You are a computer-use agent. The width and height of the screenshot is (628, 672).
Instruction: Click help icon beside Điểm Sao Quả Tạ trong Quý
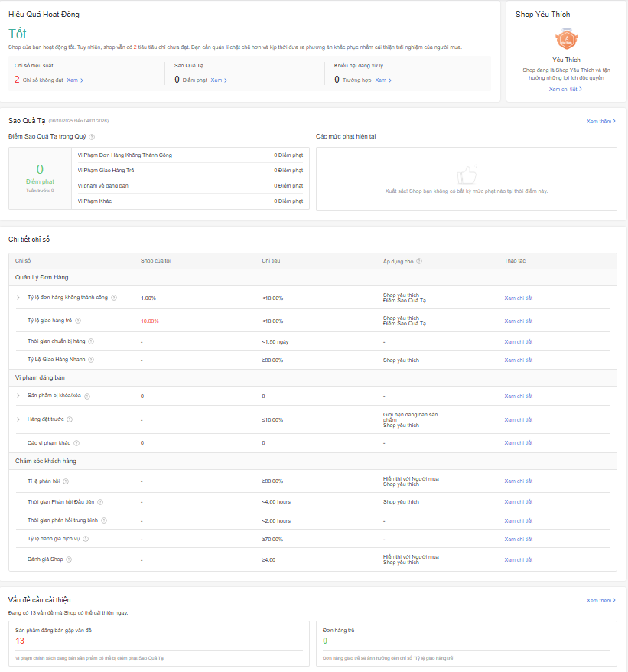click(x=92, y=137)
